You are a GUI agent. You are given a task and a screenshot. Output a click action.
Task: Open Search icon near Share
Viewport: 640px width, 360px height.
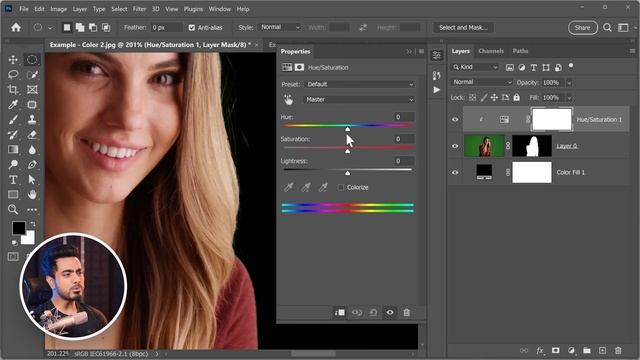607,27
